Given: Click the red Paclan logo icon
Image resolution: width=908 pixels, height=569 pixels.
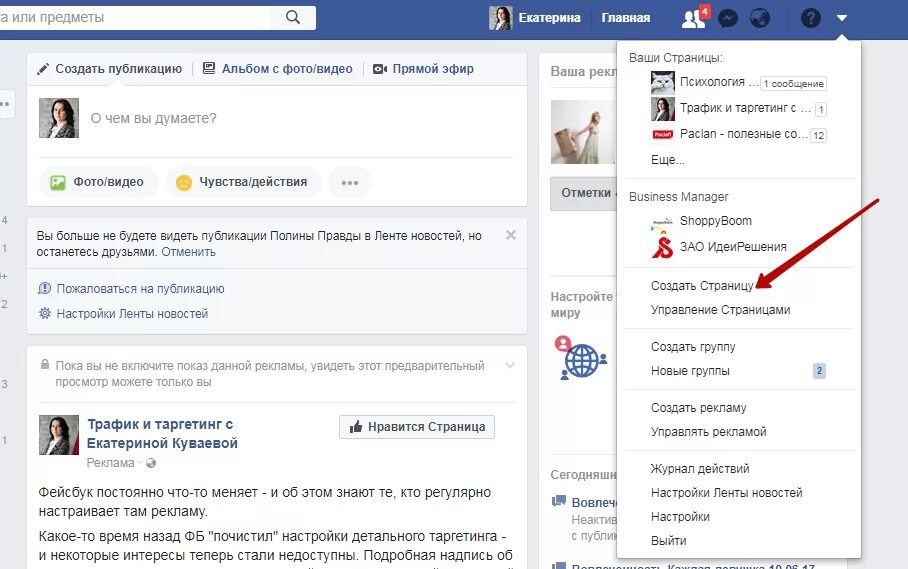Looking at the screenshot, I should pyautogui.click(x=663, y=134).
